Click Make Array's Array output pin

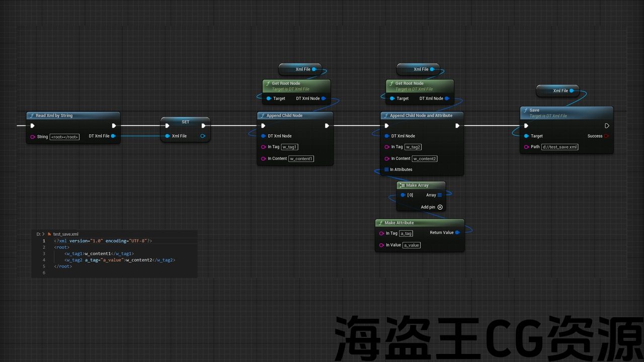coord(439,195)
